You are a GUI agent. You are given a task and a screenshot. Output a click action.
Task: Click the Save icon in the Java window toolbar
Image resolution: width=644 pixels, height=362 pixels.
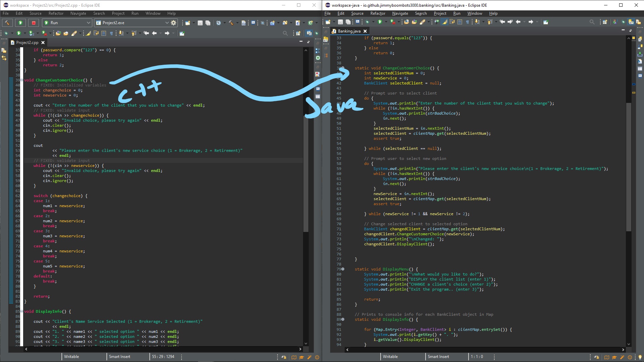340,22
